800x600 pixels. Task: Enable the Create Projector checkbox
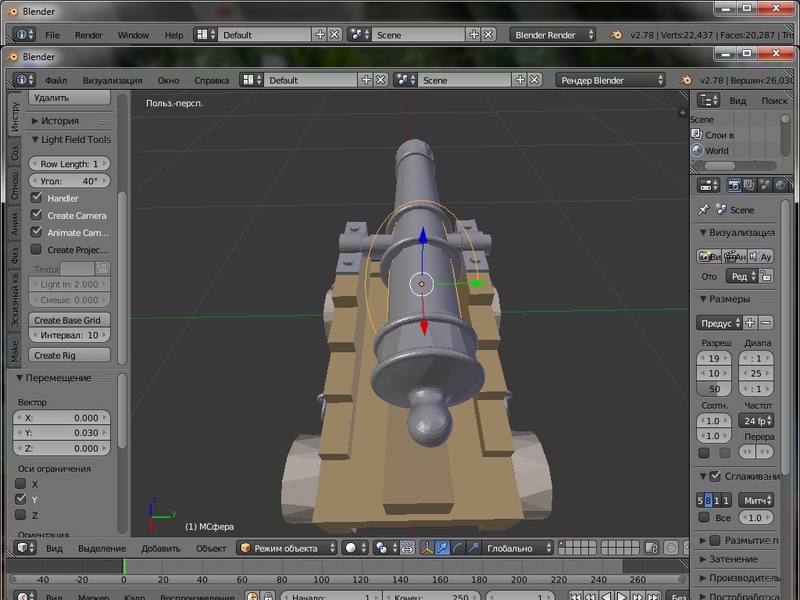pos(37,250)
